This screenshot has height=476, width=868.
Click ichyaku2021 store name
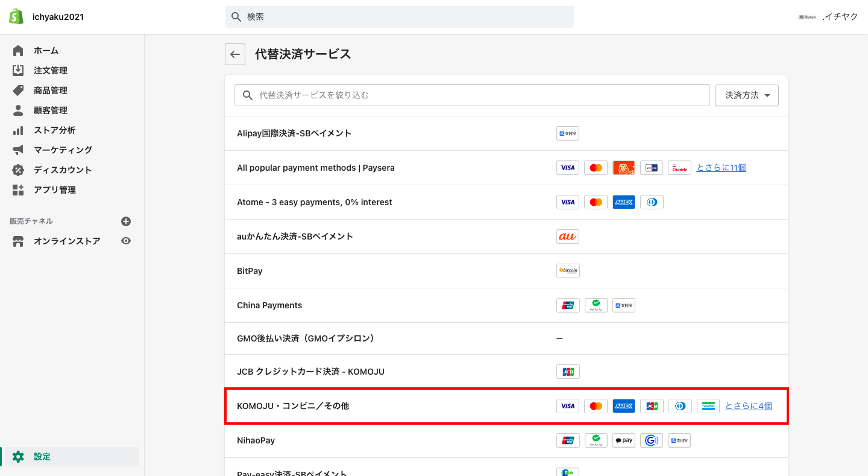click(x=58, y=17)
